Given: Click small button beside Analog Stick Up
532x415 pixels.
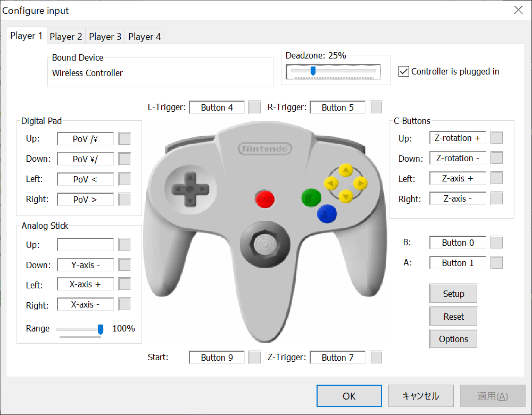Looking at the screenshot, I should 124,244.
